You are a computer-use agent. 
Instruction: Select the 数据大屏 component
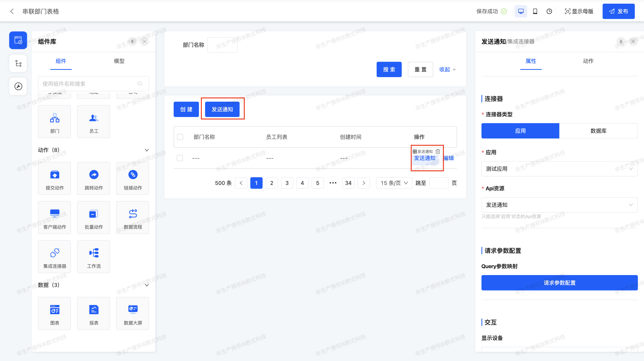pyautogui.click(x=132, y=313)
